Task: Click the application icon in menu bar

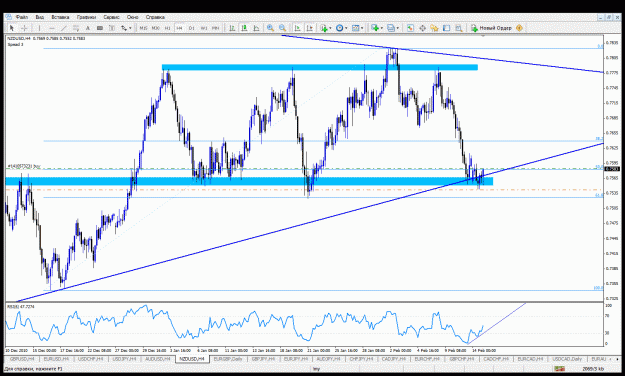Action: (9, 17)
